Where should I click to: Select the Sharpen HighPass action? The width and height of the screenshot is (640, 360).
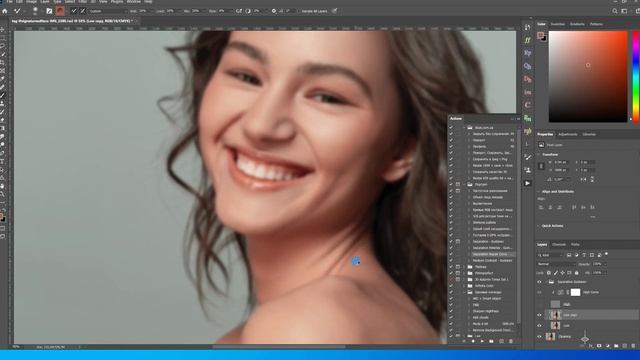tap(486, 311)
